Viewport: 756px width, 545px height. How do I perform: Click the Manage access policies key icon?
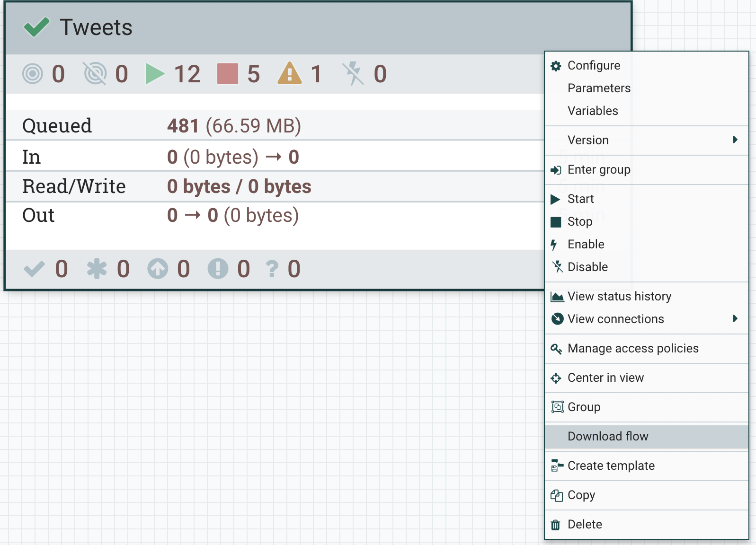pos(556,349)
